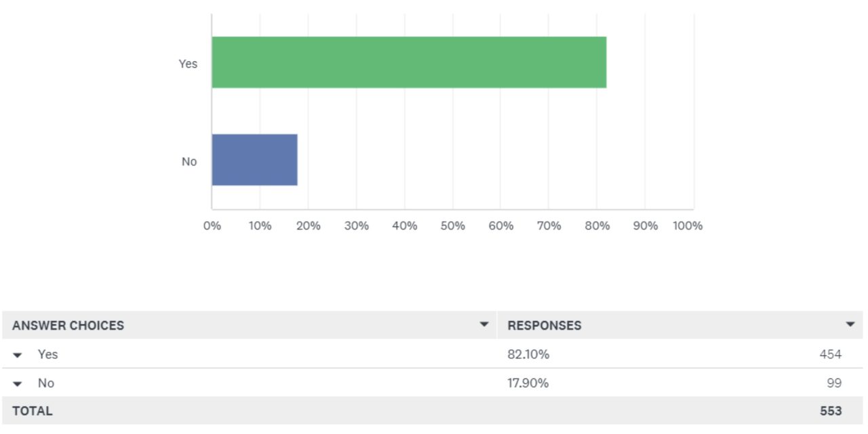Click the No label on chart axis
This screenshot has width=868, height=434.
click(189, 161)
